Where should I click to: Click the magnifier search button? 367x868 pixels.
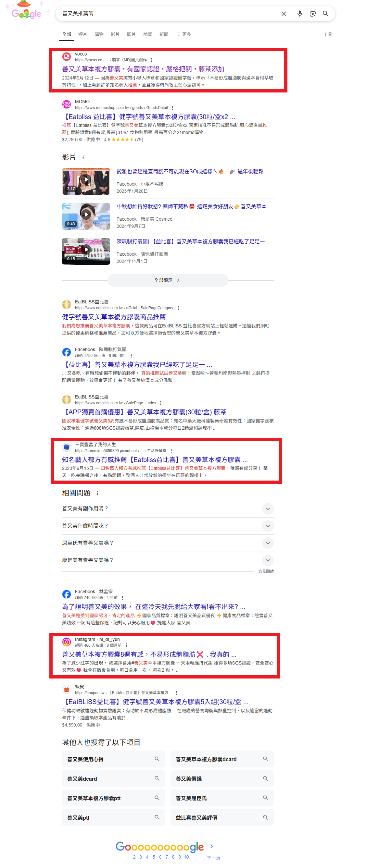click(x=325, y=14)
